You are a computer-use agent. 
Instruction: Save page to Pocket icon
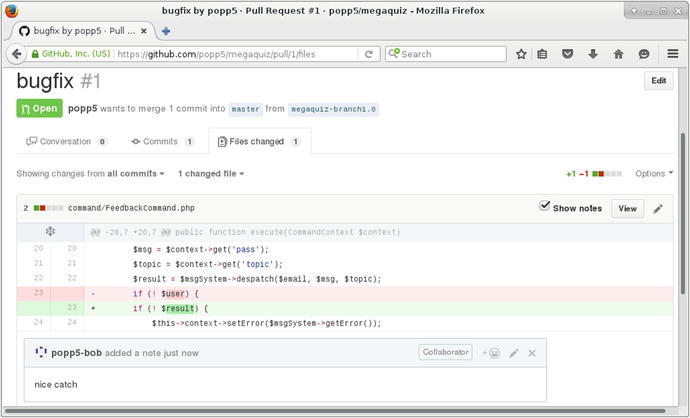[x=568, y=54]
